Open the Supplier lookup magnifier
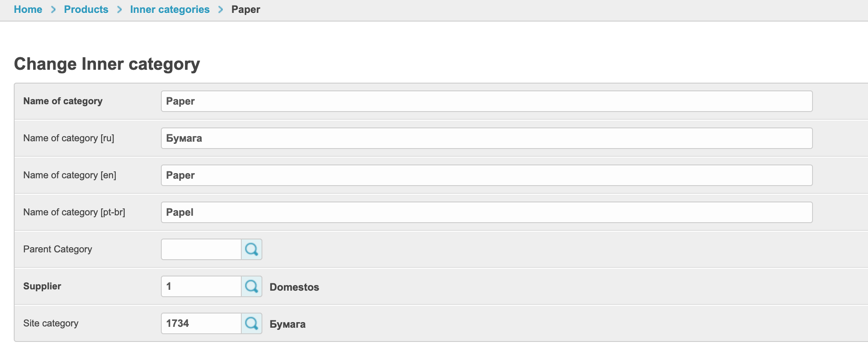 [x=252, y=286]
